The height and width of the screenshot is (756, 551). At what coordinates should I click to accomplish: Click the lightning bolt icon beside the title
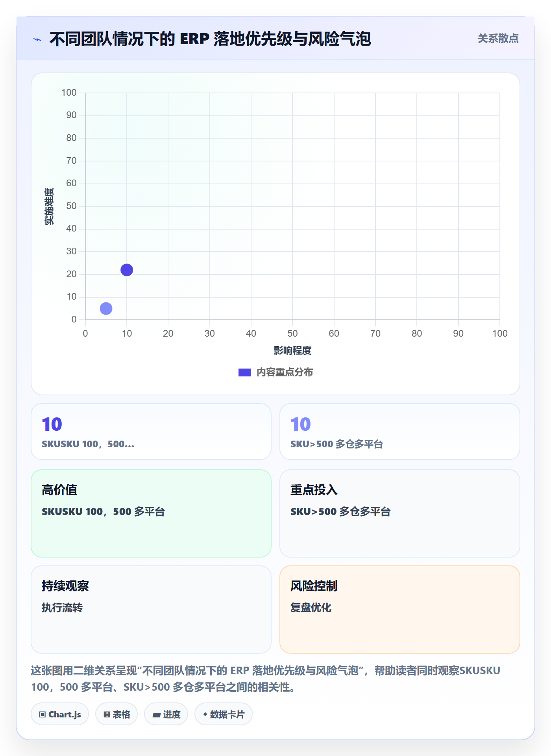point(37,39)
